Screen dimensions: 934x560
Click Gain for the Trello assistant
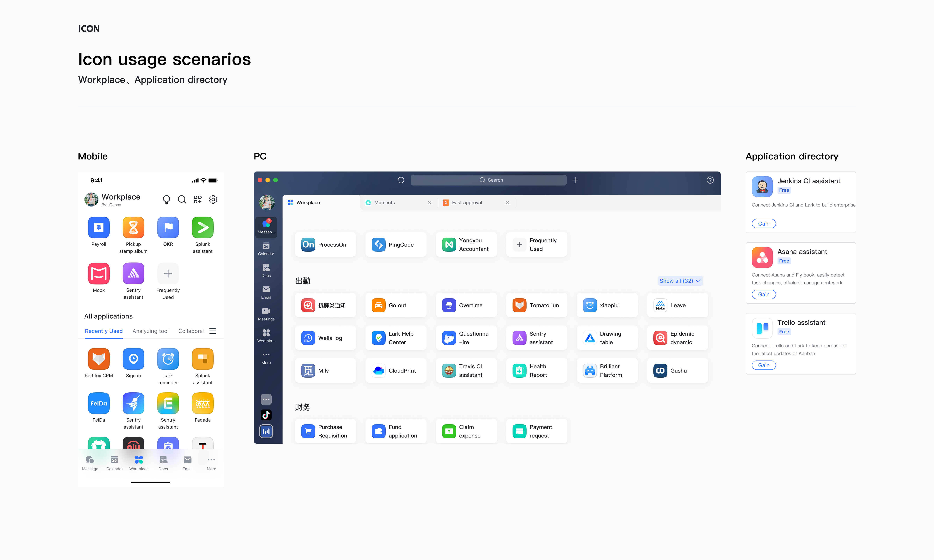click(x=764, y=365)
